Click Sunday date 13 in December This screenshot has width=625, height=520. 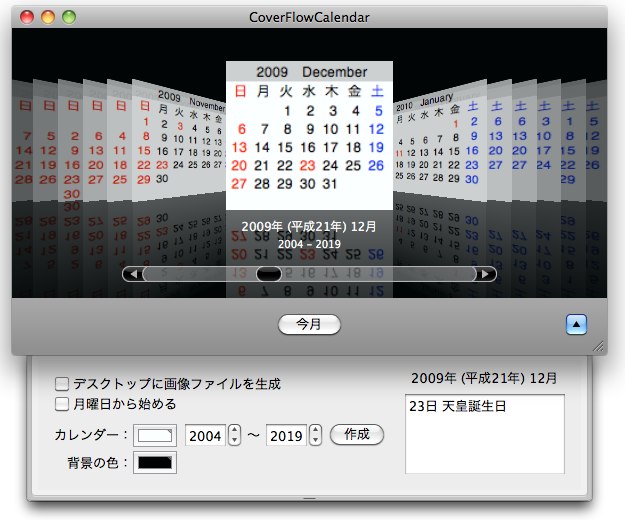click(239, 147)
